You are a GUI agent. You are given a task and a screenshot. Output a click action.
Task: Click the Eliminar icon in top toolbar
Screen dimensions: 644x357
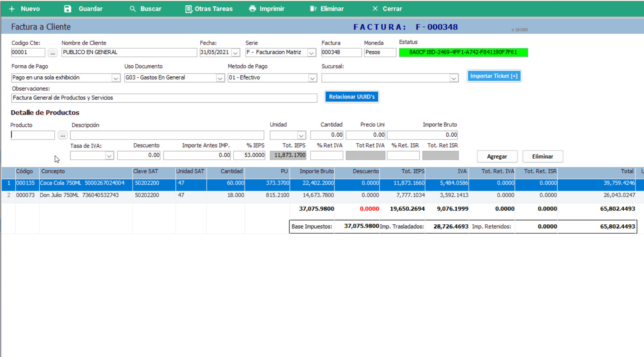pyautogui.click(x=313, y=9)
